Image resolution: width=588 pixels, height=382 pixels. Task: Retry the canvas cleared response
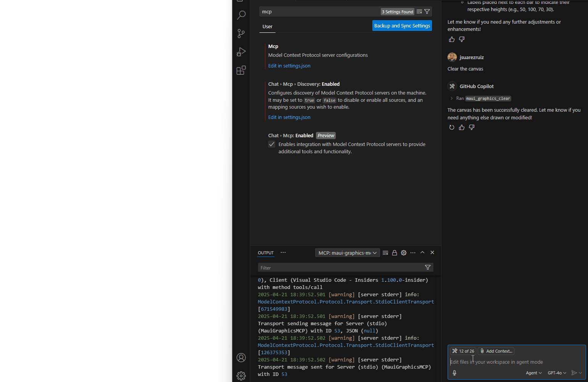(452, 127)
